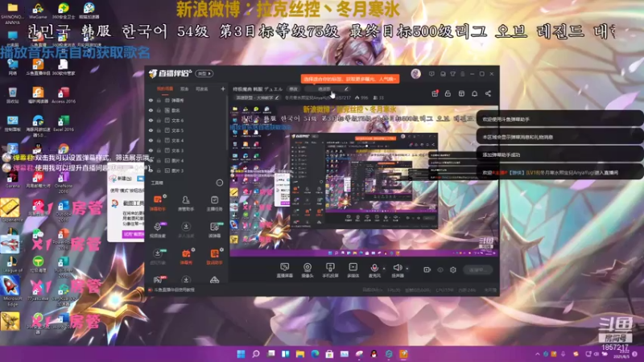Open Microsoft Edge from the taskbar
The width and height of the screenshot is (644, 362).
click(x=315, y=354)
